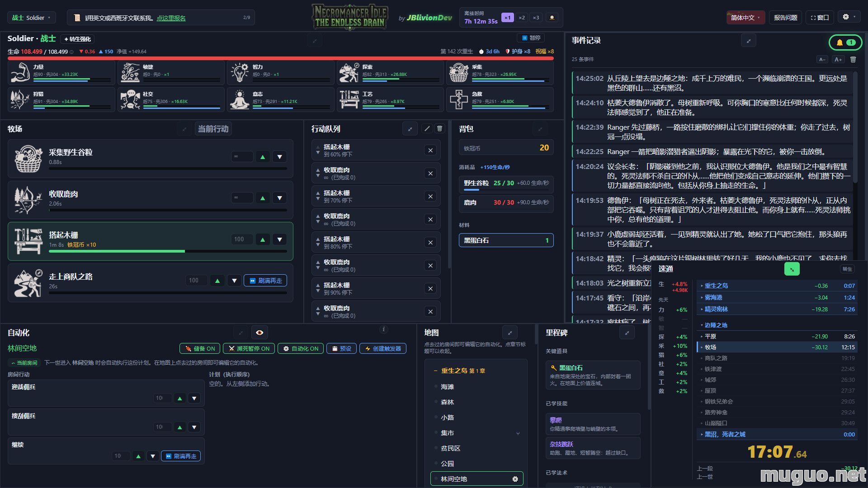Click the trash icon in action queue header
Image resolution: width=868 pixels, height=488 pixels.
[x=439, y=129]
